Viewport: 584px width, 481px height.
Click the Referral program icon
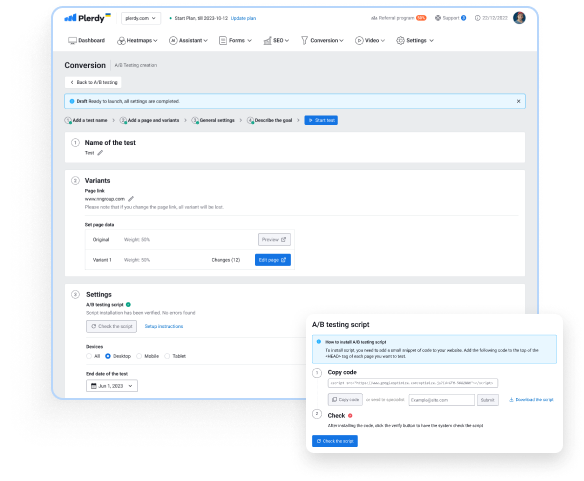pyautogui.click(x=374, y=18)
